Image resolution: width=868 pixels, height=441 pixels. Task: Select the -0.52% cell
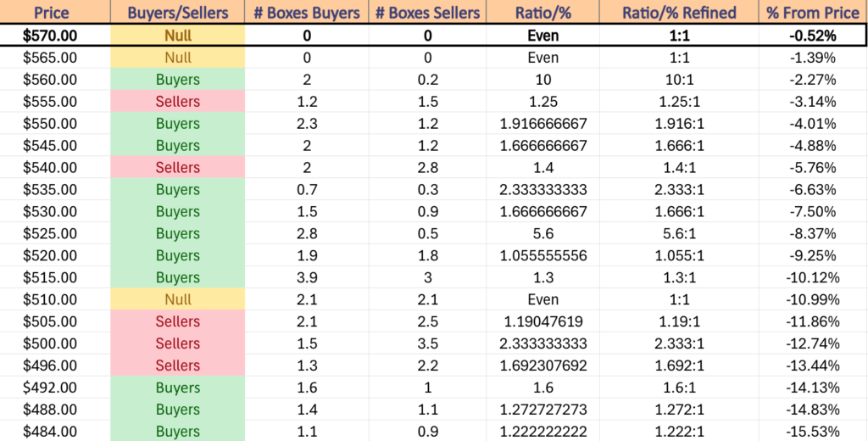click(813, 36)
